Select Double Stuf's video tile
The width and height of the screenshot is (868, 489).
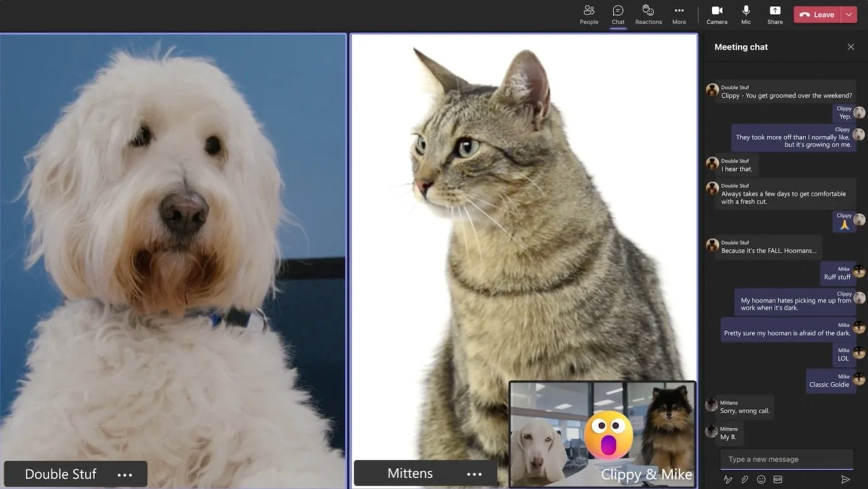[x=173, y=261]
